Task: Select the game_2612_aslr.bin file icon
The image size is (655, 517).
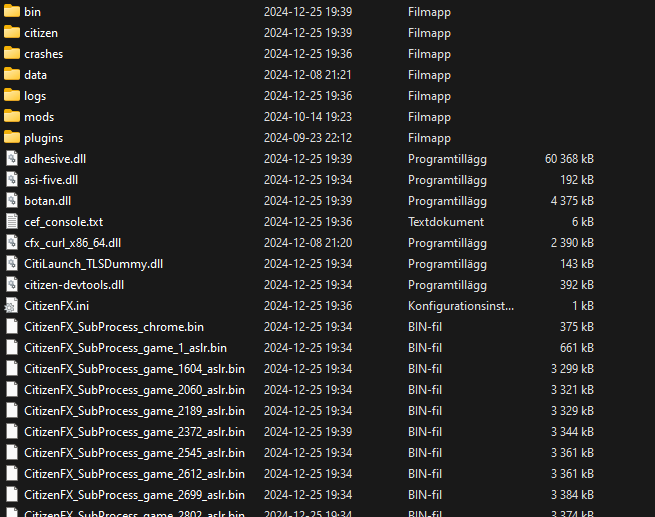Action: click(12, 473)
